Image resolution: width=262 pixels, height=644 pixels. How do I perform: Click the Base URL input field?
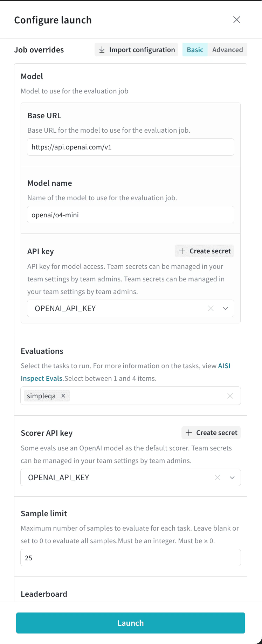point(130,147)
